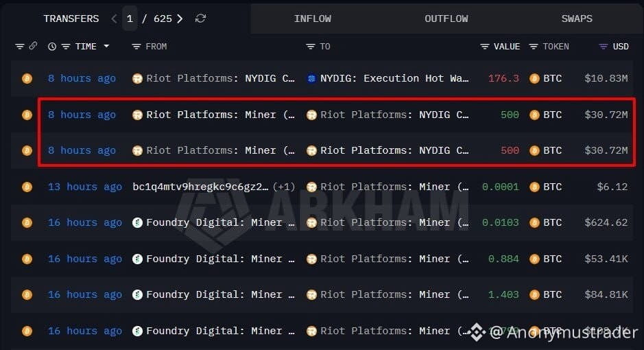Click the BTC token on the 176.3 row
This screenshot has height=350, width=644.
point(552,78)
